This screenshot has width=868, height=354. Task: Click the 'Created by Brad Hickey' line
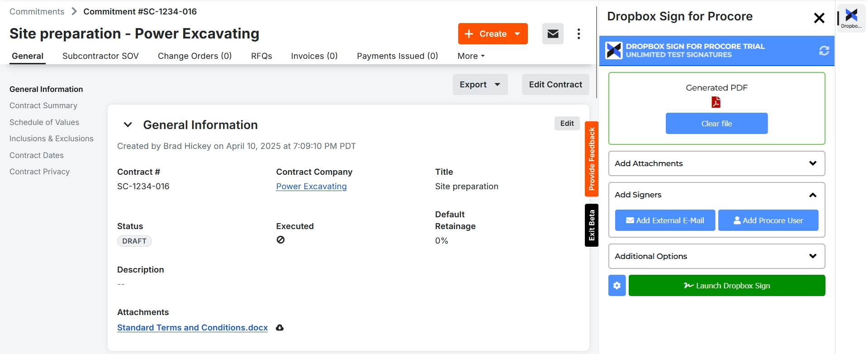(237, 146)
